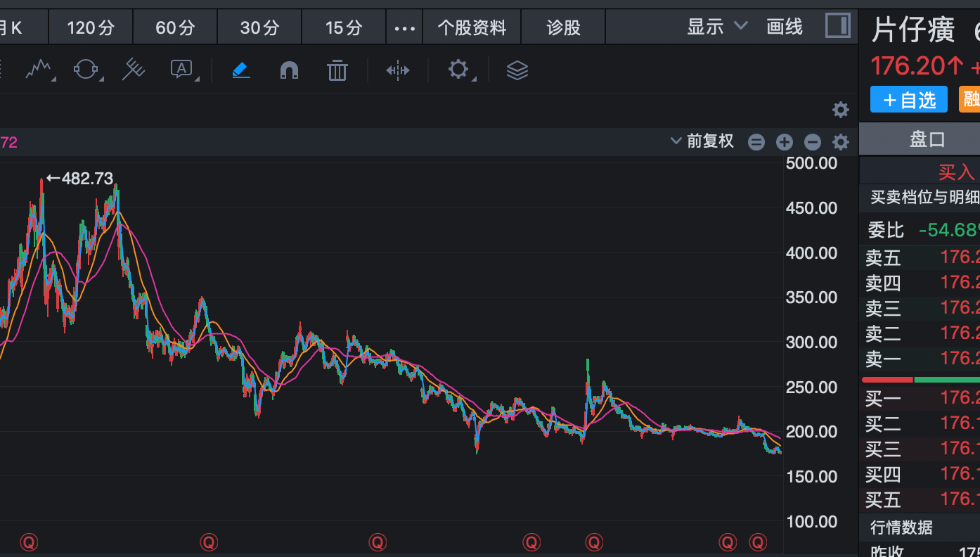Open drawing tools settings gear
The height and width of the screenshot is (557, 980).
(458, 70)
